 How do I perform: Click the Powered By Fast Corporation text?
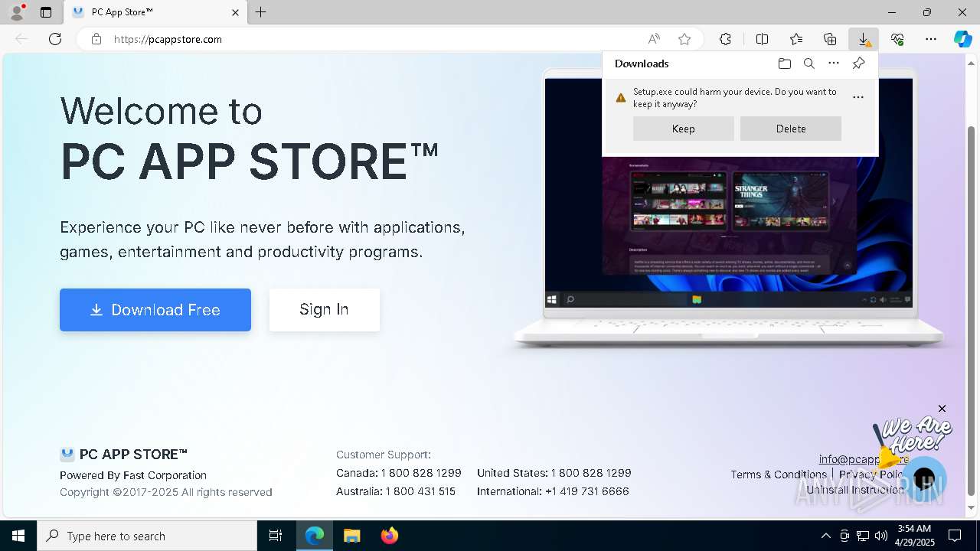pyautogui.click(x=133, y=475)
